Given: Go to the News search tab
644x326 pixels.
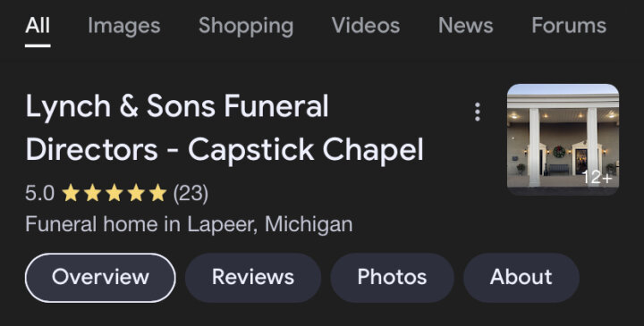Looking at the screenshot, I should point(466,25).
